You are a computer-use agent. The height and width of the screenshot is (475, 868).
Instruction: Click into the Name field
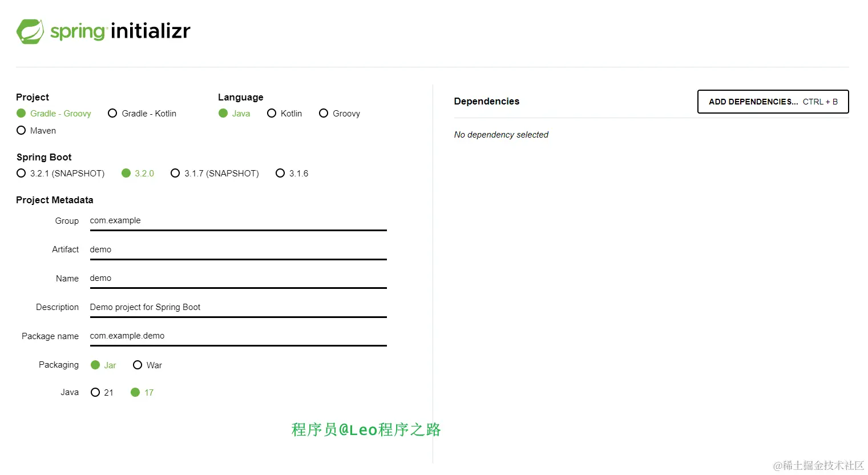click(x=239, y=279)
